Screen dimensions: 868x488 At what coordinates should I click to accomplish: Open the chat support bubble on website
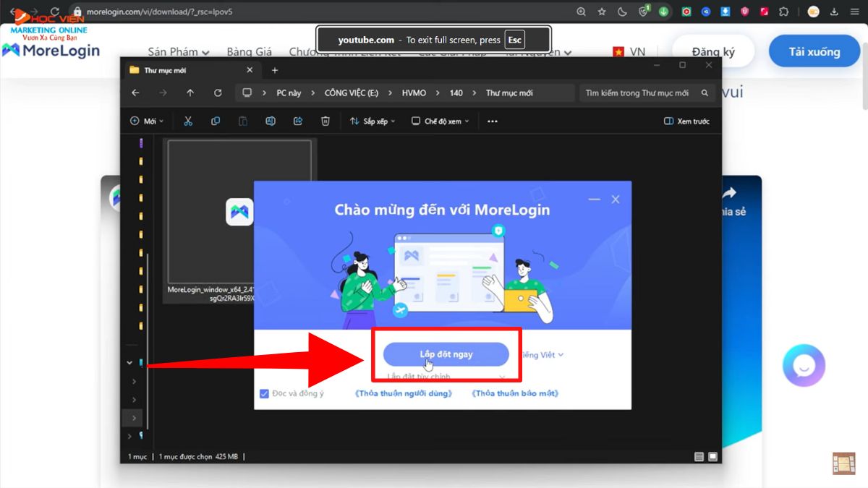(x=804, y=366)
